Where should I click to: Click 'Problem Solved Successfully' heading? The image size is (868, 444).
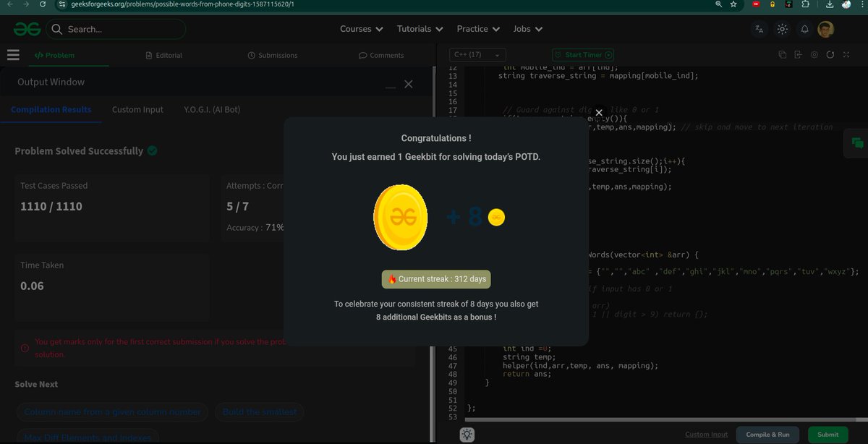[79, 151]
